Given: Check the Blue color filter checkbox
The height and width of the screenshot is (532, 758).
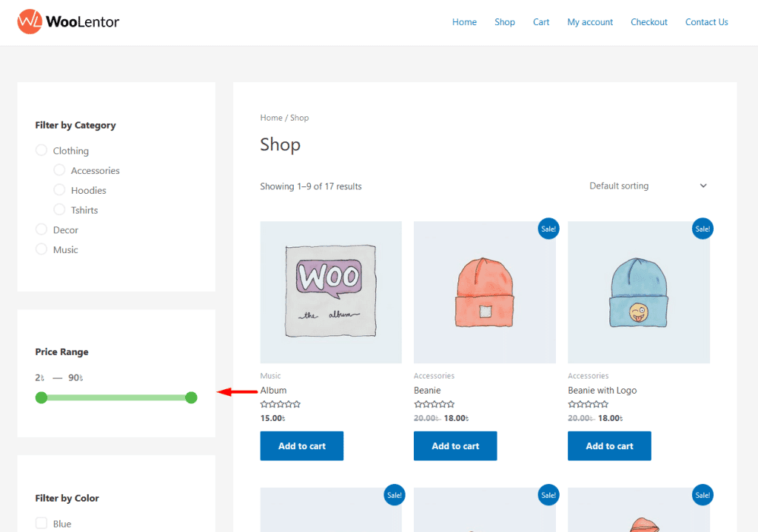Looking at the screenshot, I should tap(41, 524).
